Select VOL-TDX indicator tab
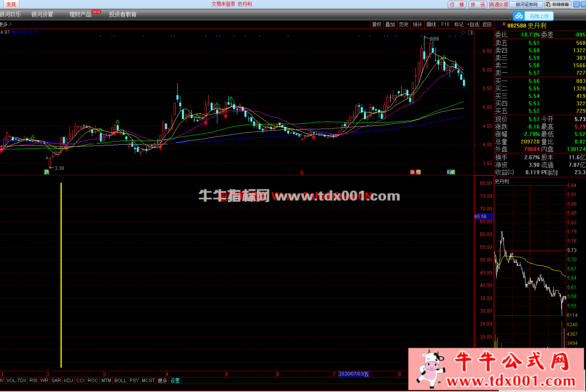586x392 pixels. (17, 381)
